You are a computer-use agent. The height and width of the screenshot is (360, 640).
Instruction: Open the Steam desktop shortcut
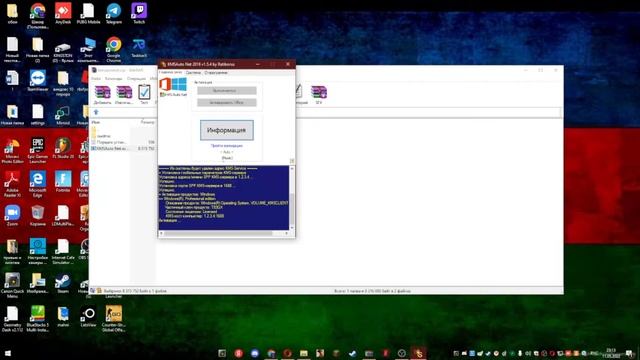coord(63,283)
